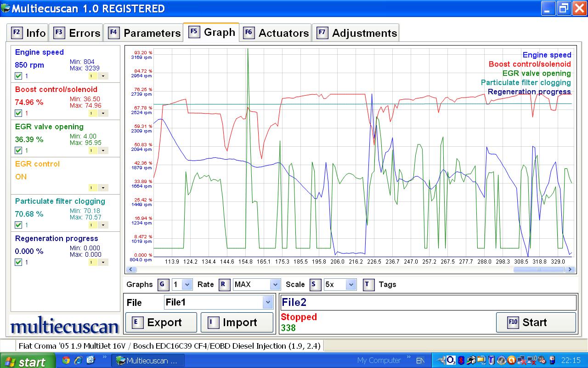Click the Particulate filter clogging legend label

pos(526,82)
